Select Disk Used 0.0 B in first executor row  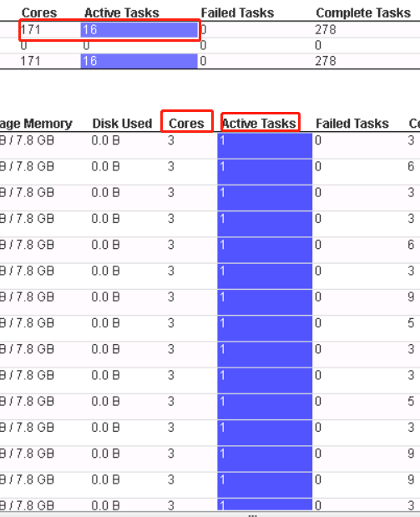(x=105, y=141)
